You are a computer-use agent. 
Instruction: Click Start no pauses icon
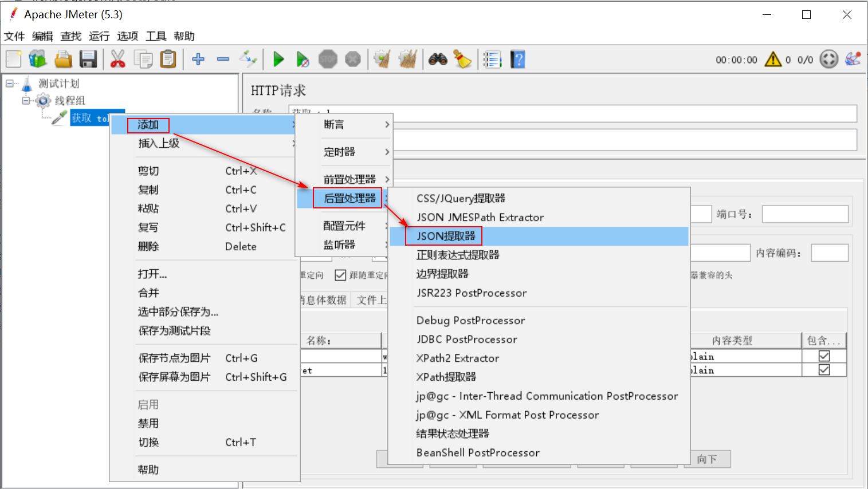[x=303, y=59]
